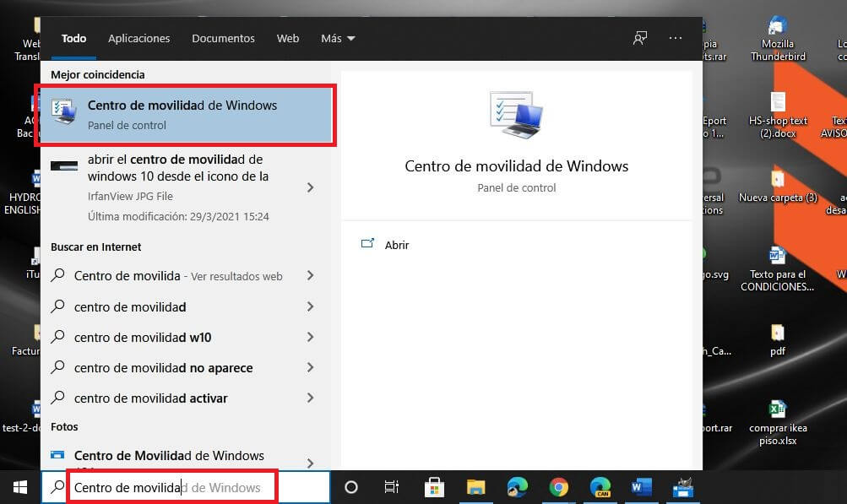Screen dimensions: 847x504
Task: Launch Microsoft Edge from taskbar
Action: pos(518,487)
